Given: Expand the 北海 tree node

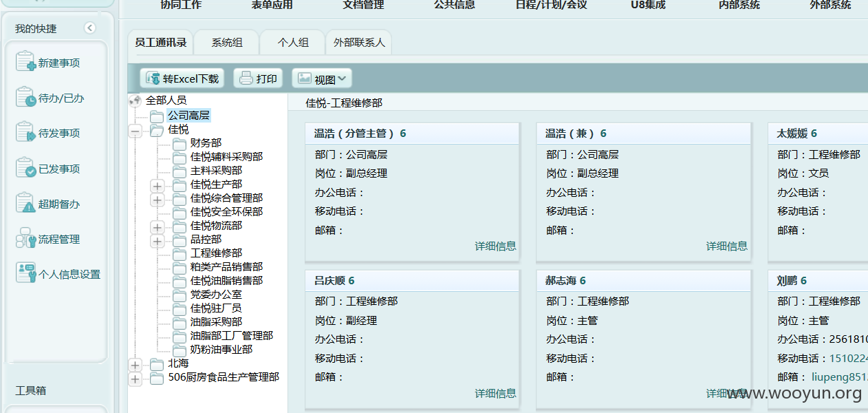Looking at the screenshot, I should [135, 365].
